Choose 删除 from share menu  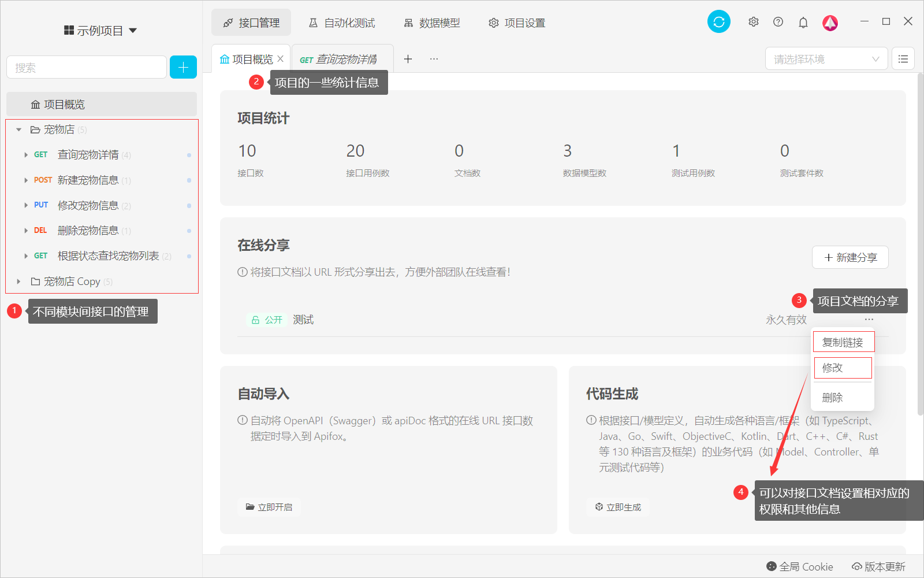[x=832, y=398]
